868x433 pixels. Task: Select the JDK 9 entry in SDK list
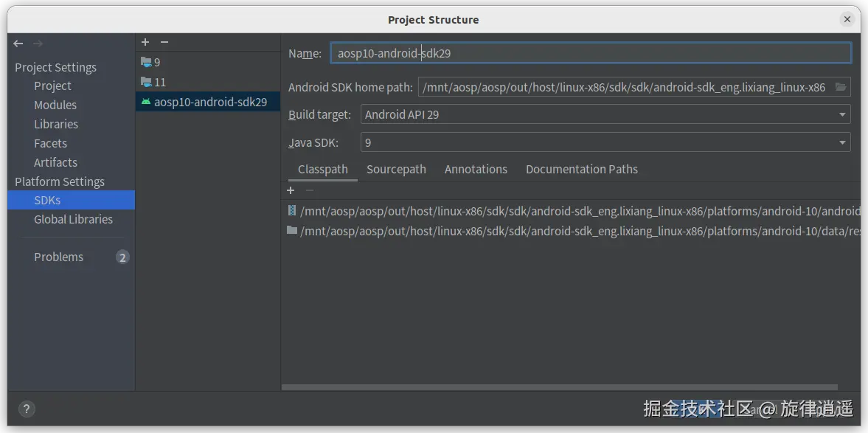pos(156,63)
